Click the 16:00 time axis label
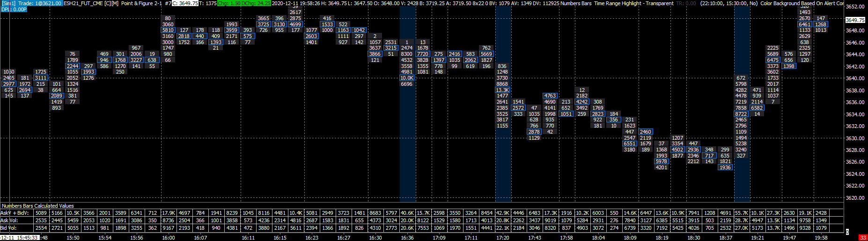The width and height of the screenshot is (868, 241). [x=169, y=238]
